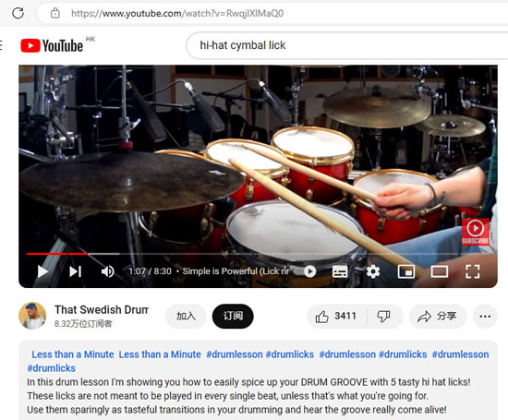Open That Swedish Drummer channel avatar
This screenshot has height=420, width=508.
pos(32,316)
